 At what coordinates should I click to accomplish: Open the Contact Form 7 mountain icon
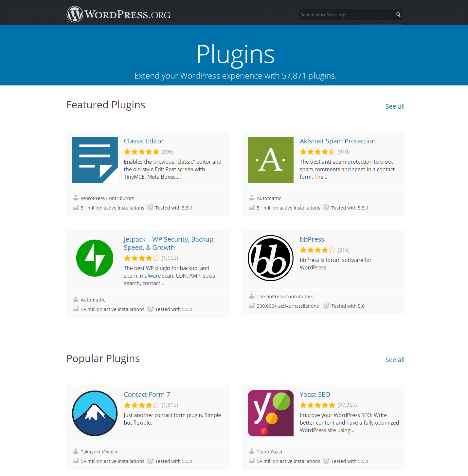[x=95, y=413]
